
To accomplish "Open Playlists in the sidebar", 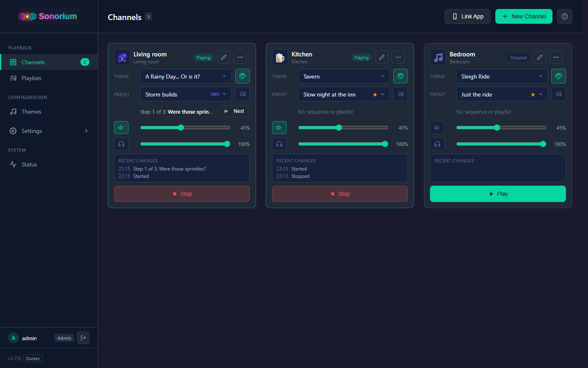I will (x=49, y=78).
